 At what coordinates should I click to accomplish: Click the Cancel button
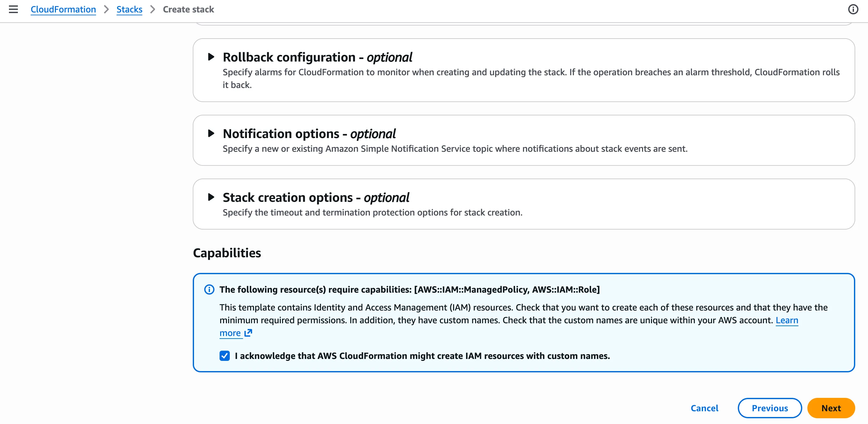(x=704, y=408)
